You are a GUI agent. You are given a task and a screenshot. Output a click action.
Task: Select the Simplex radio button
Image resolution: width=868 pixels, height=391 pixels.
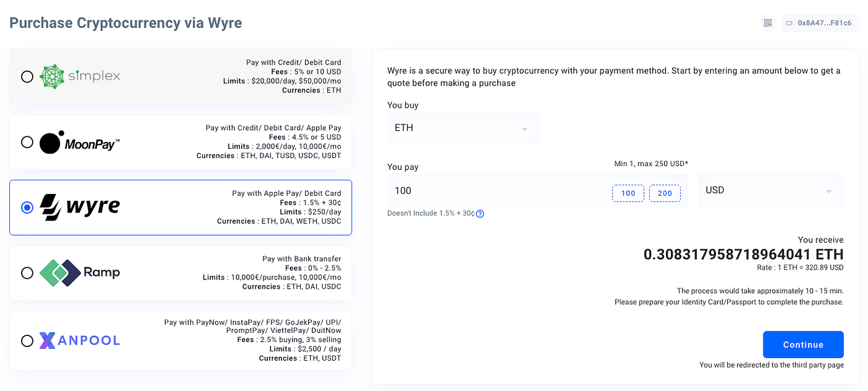click(x=27, y=77)
